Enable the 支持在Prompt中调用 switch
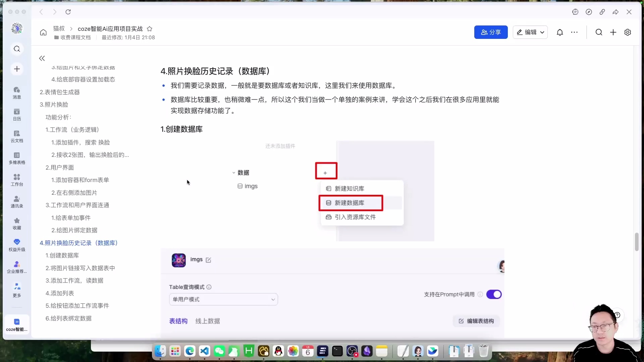 pyautogui.click(x=494, y=294)
